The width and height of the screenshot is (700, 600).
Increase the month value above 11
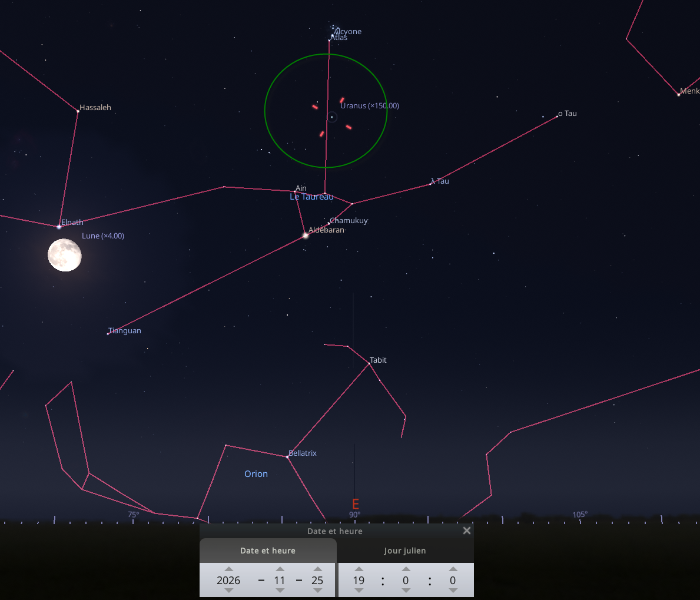click(280, 569)
